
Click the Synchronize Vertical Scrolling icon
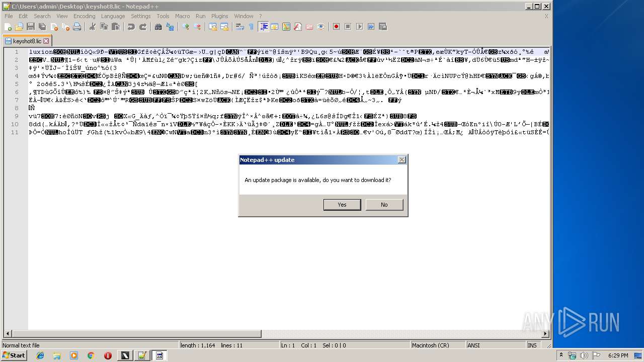coord(213,27)
